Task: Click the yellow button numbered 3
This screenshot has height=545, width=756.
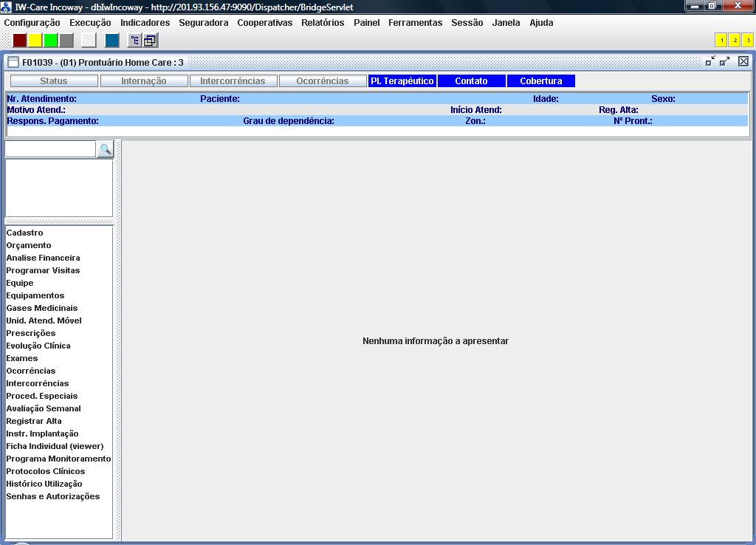Action: (748, 41)
